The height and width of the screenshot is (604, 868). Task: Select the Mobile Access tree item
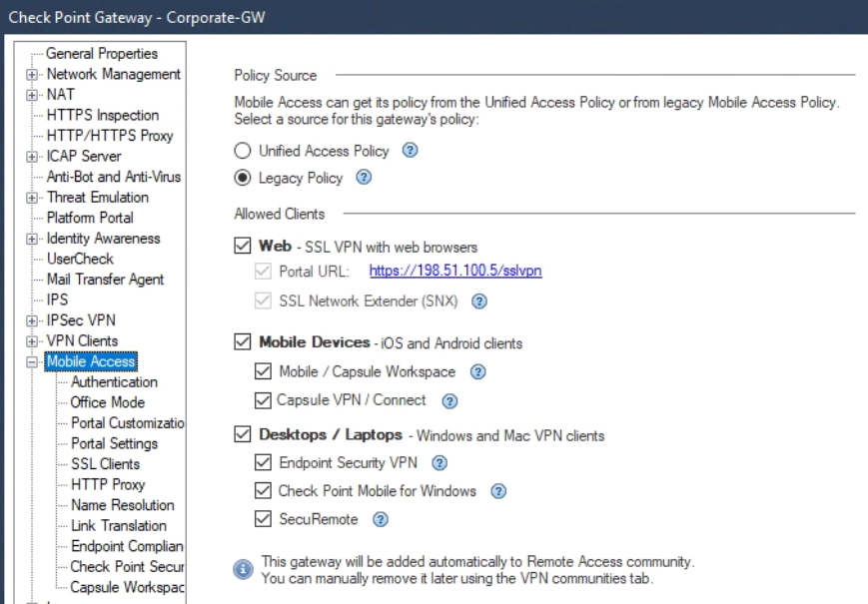(x=91, y=361)
